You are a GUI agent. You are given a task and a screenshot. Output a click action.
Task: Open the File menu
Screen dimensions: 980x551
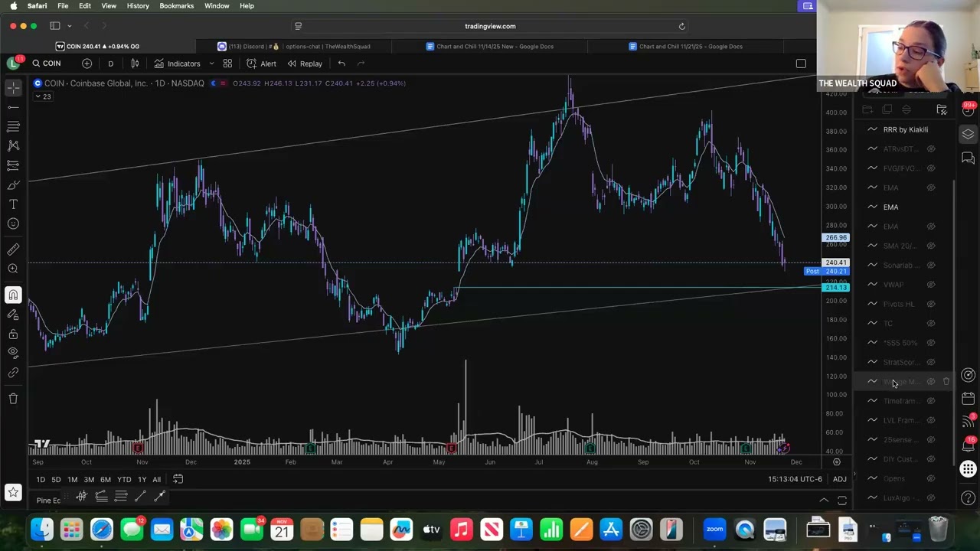click(63, 5)
